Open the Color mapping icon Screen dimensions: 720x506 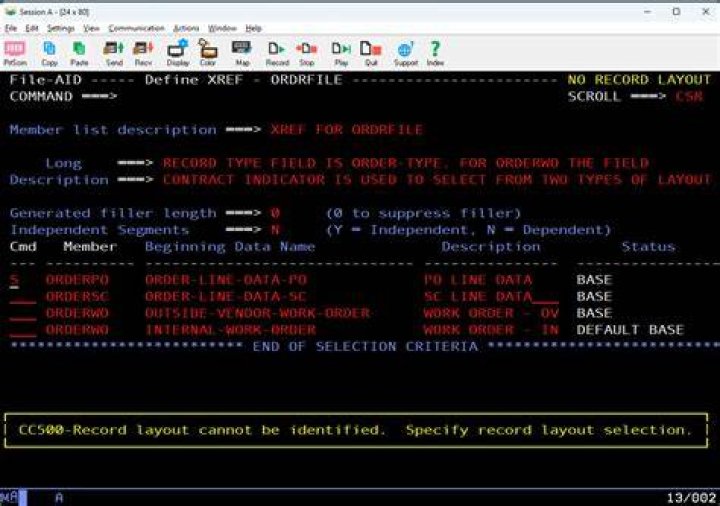(x=208, y=53)
